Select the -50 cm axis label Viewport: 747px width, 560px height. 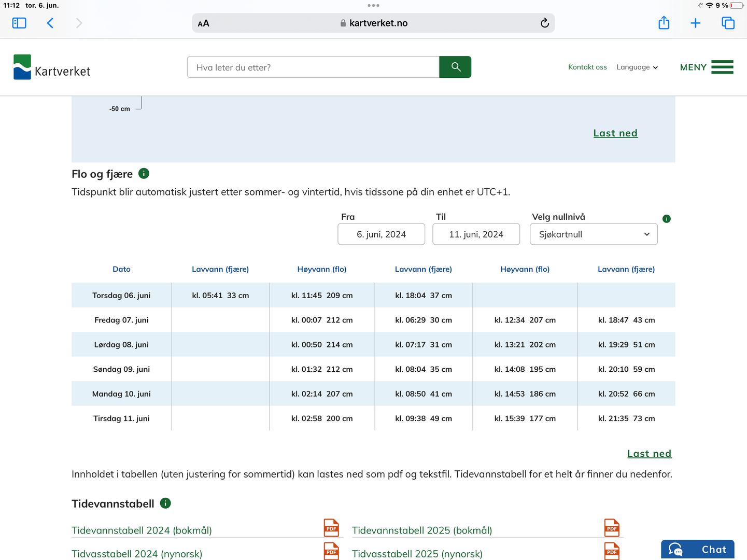click(120, 109)
